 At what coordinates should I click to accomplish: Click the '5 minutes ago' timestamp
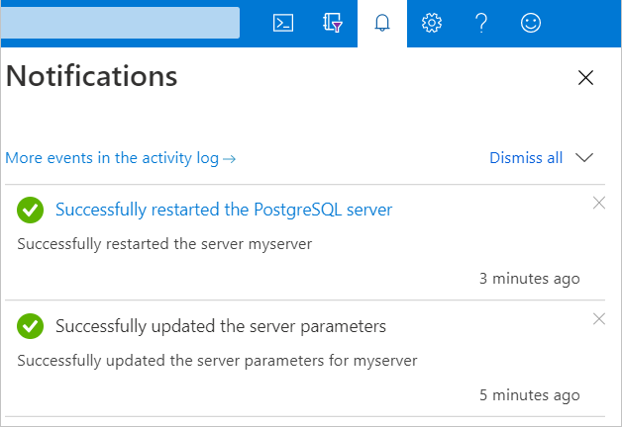529,394
